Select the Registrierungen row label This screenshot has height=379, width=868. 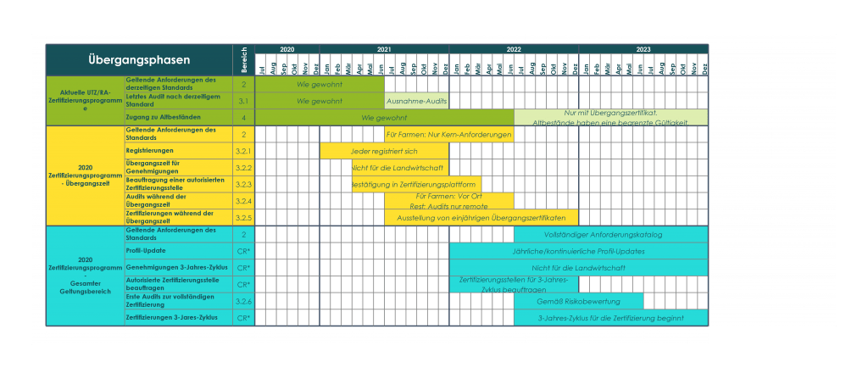150,151
